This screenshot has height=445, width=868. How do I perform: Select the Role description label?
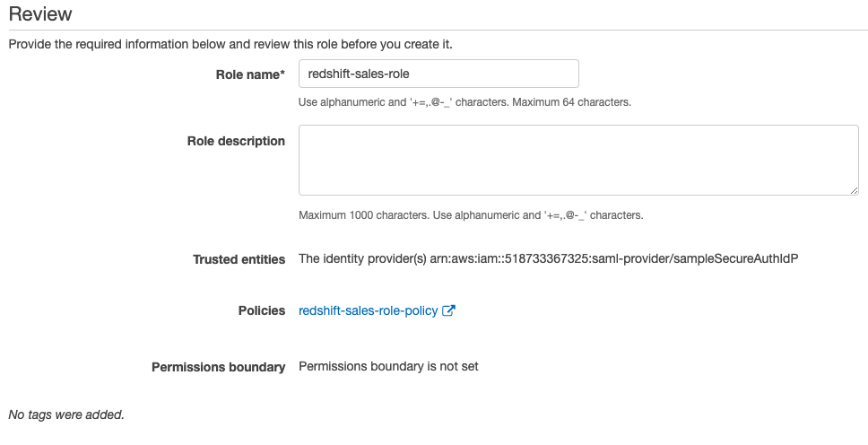(236, 141)
